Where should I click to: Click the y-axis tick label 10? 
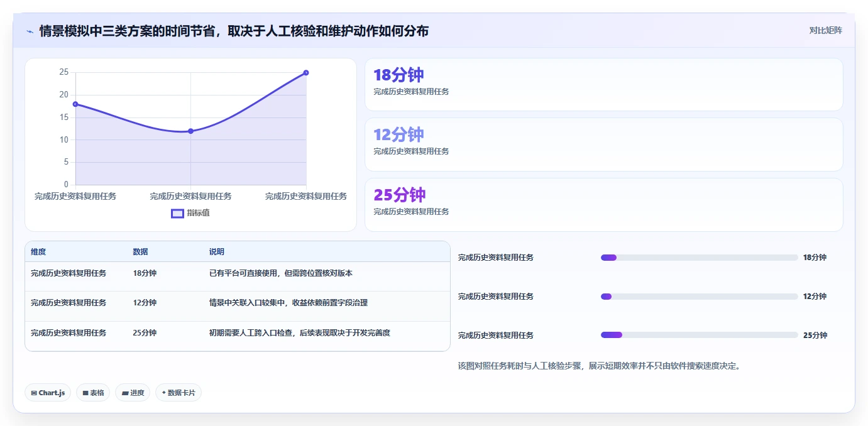click(63, 139)
